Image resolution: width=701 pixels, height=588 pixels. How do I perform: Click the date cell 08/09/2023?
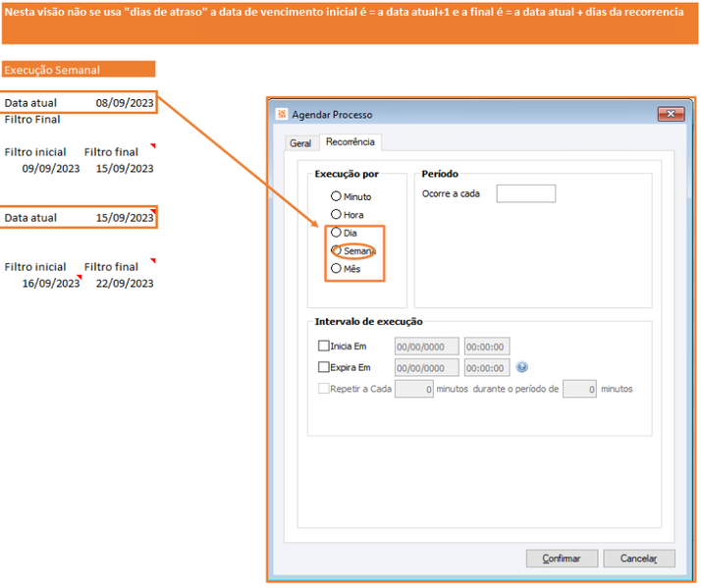click(125, 103)
